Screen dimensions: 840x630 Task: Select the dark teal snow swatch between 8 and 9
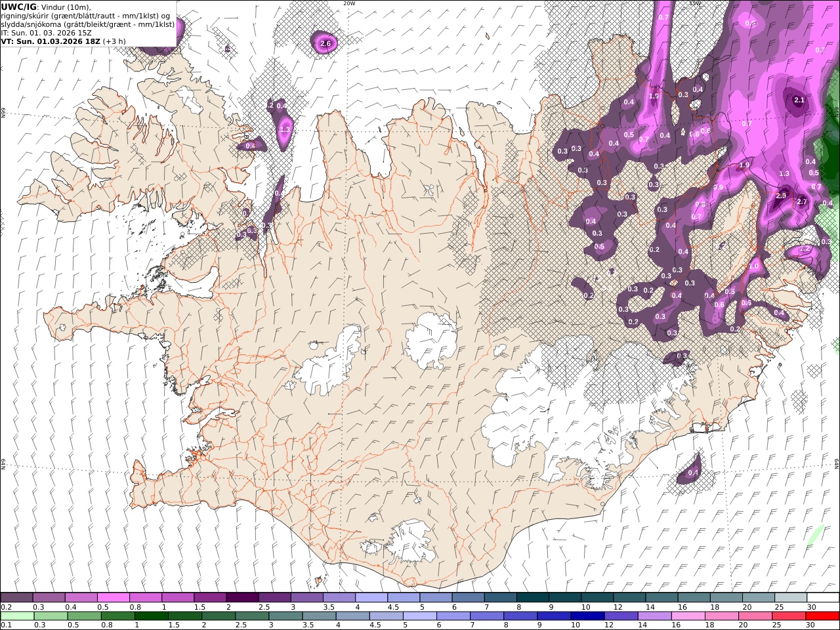(532, 597)
